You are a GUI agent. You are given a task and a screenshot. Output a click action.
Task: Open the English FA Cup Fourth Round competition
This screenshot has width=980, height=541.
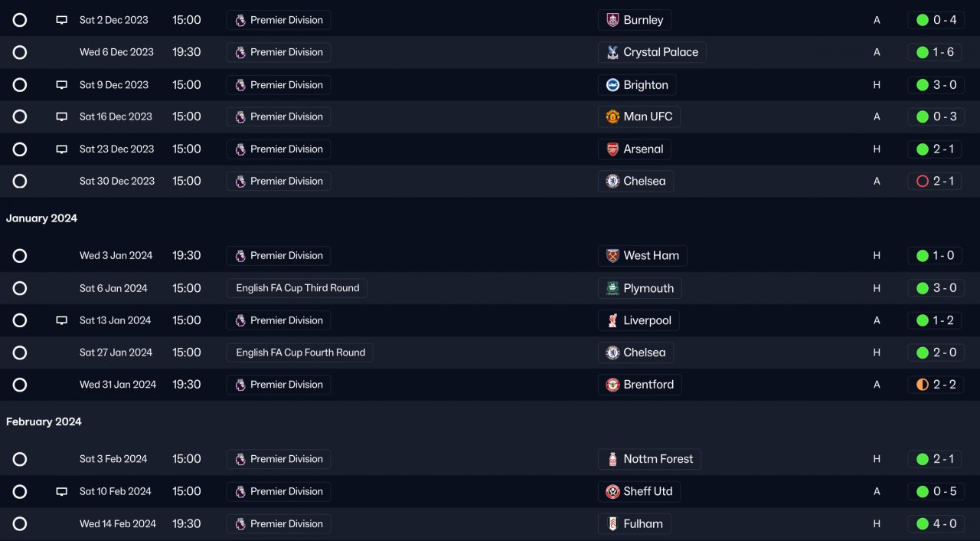tap(299, 352)
